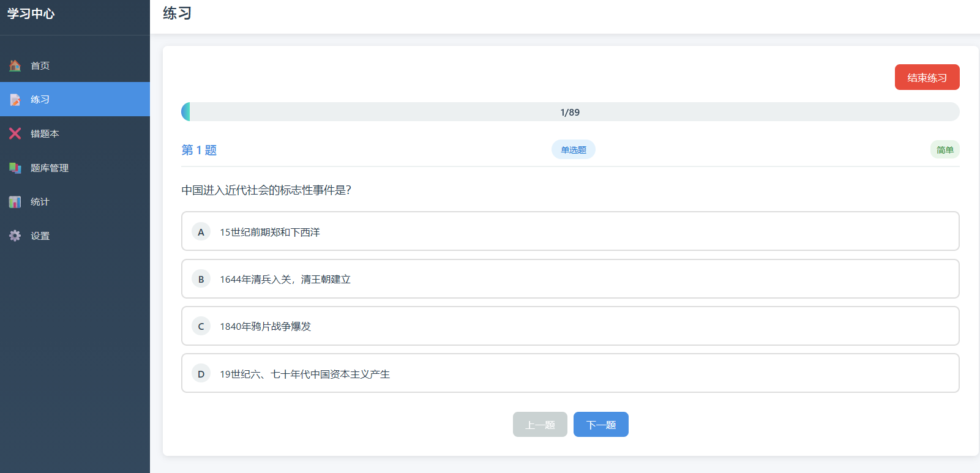Select option 1644年清兵入关，清王朝建立
980x473 pixels.
[570, 278]
